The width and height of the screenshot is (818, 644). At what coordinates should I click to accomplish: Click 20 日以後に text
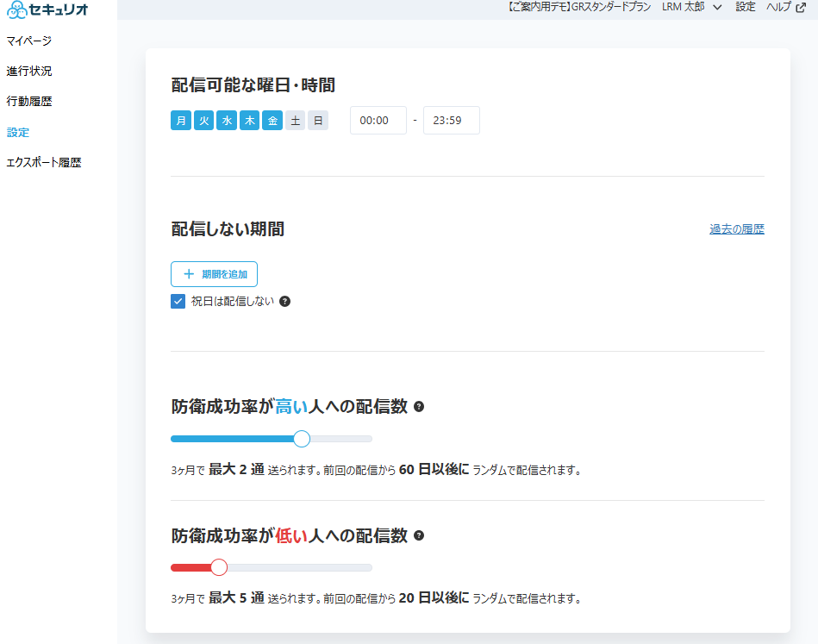pos(434,598)
